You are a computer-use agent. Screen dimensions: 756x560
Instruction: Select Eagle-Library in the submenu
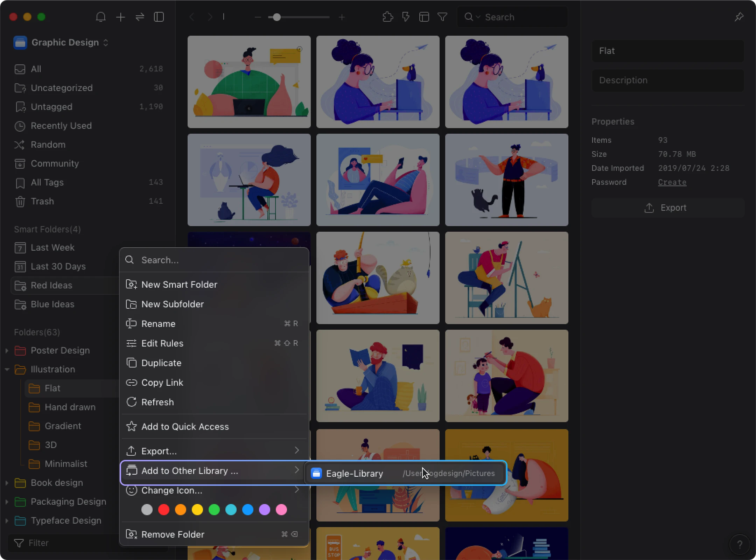point(405,473)
